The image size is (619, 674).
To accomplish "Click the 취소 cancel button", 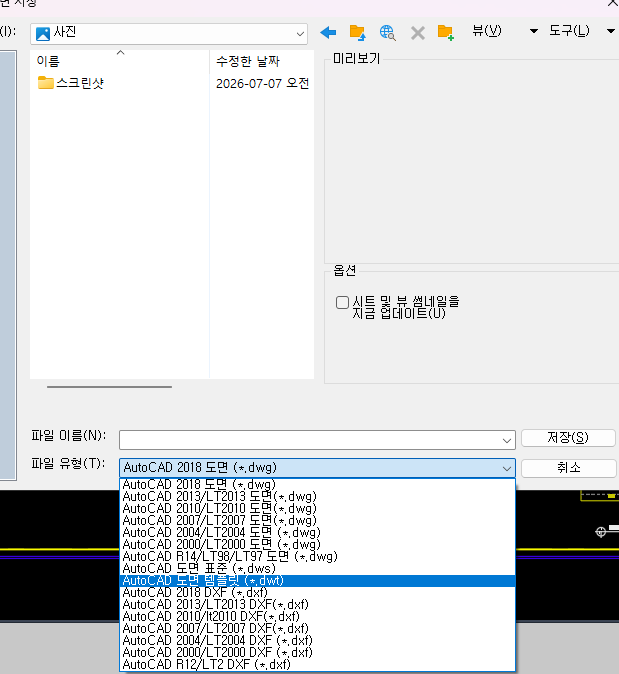I will (568, 468).
